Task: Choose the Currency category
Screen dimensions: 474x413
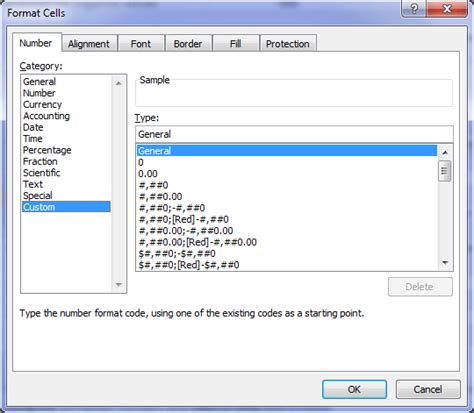Action: coord(66,104)
